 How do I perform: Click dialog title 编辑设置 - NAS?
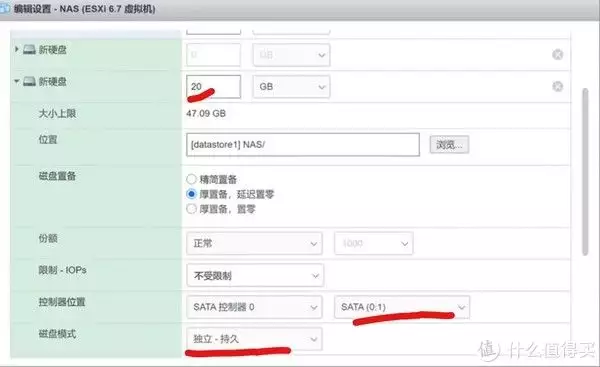click(84, 9)
